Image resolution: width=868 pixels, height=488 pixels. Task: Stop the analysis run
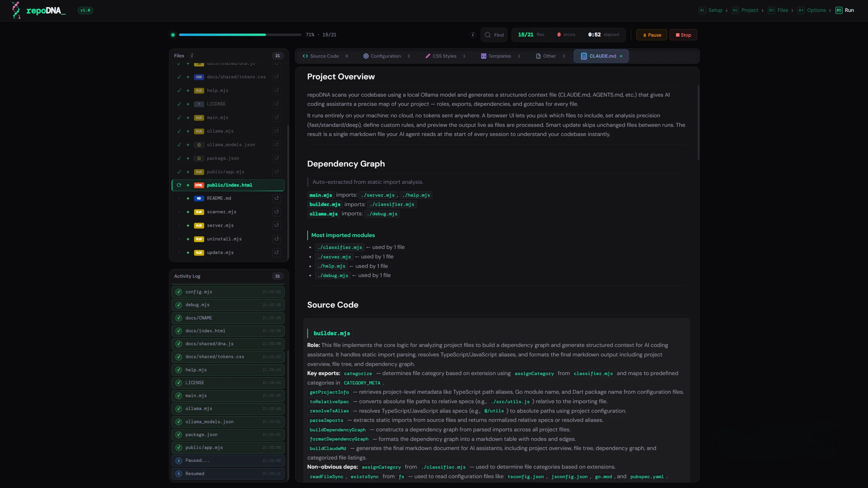tap(683, 35)
